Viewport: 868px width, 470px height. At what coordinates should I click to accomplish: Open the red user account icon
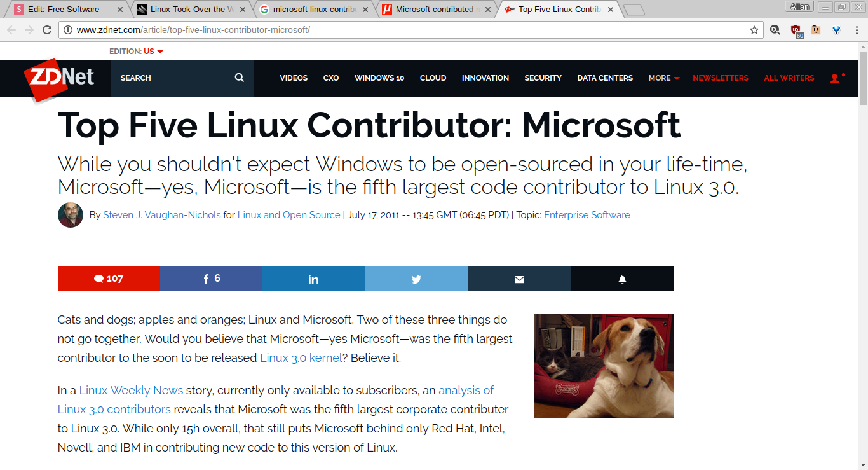coord(836,78)
